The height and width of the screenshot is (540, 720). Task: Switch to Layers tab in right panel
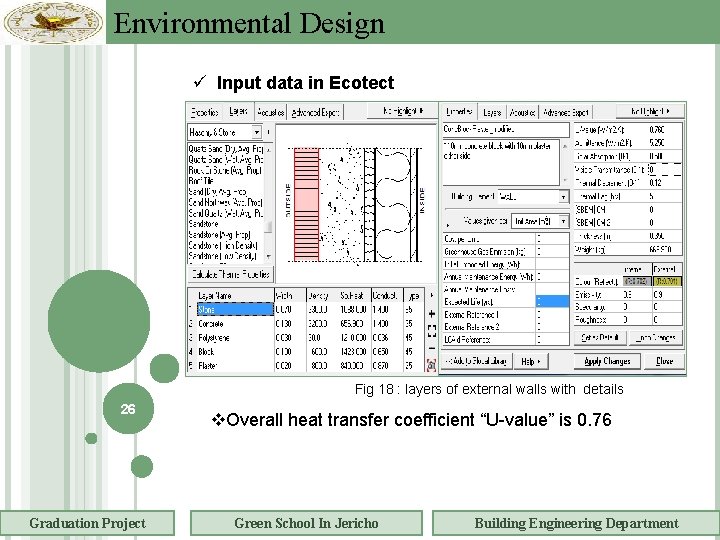point(492,112)
